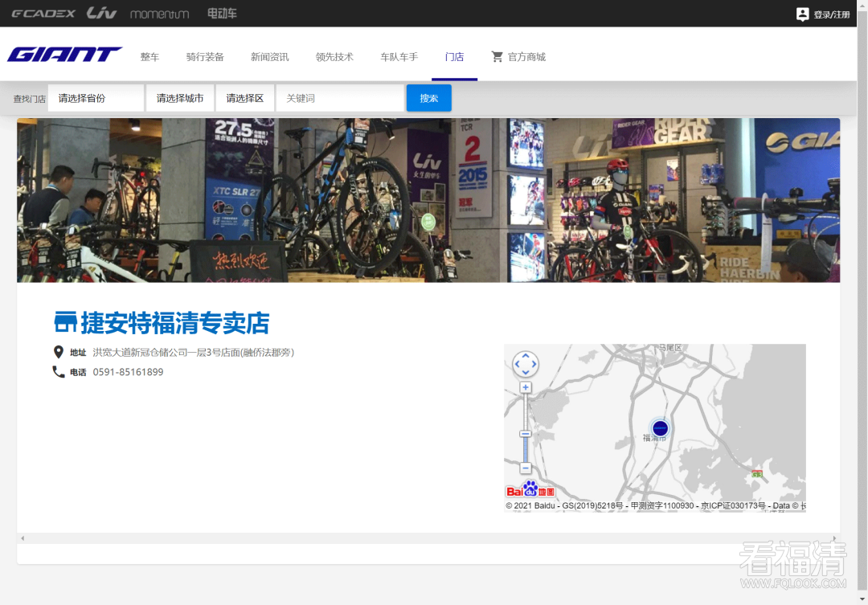This screenshot has width=868, height=605.
Task: Open the 新闻资讯 menu
Action: point(269,56)
